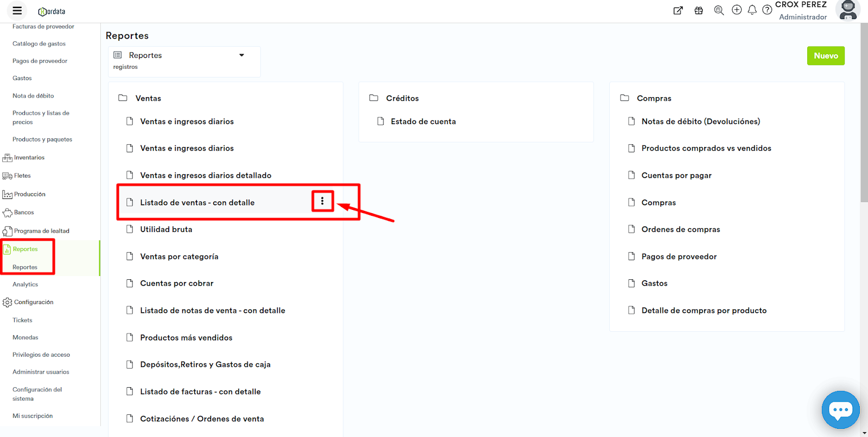Screen dimensions: 868x437
Task: Open the chat support bubble
Action: point(840,410)
